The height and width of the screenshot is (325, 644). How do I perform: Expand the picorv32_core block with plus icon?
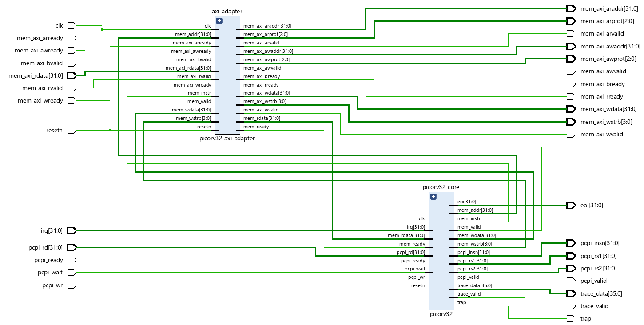tap(433, 197)
